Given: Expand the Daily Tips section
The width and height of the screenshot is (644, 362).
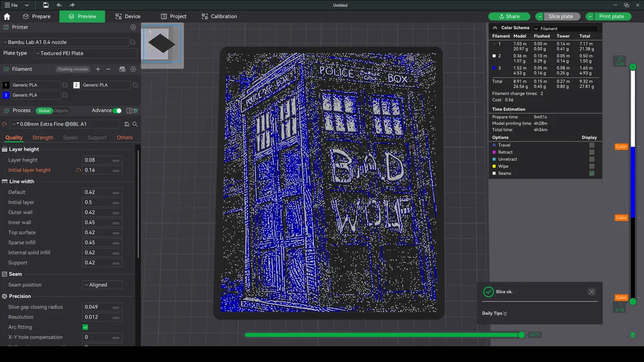Looking at the screenshot, I should (495, 313).
